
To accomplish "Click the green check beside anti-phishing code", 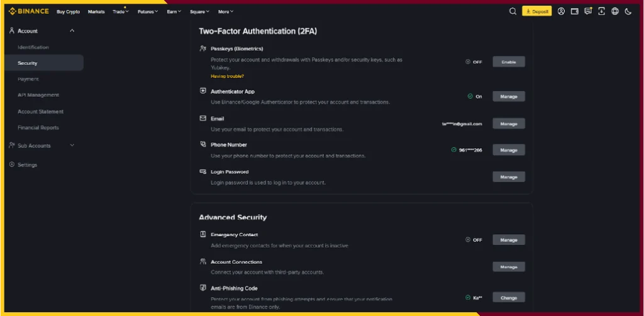I will [x=467, y=298].
